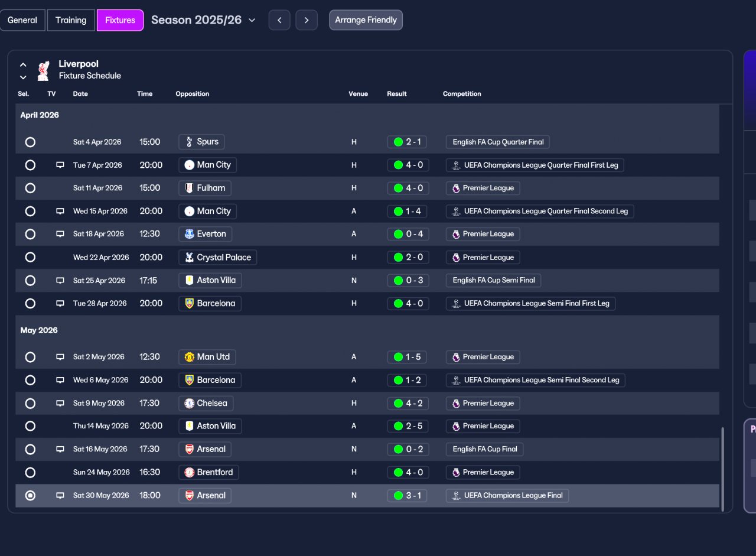The width and height of the screenshot is (756, 556).
Task: Click the TV icon for Sat 30 May final
Action: point(60,495)
